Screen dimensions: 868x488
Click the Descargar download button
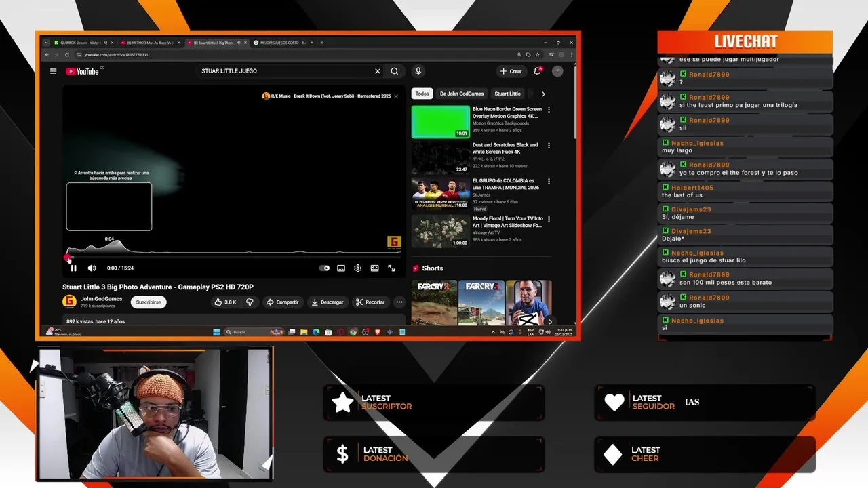click(328, 302)
